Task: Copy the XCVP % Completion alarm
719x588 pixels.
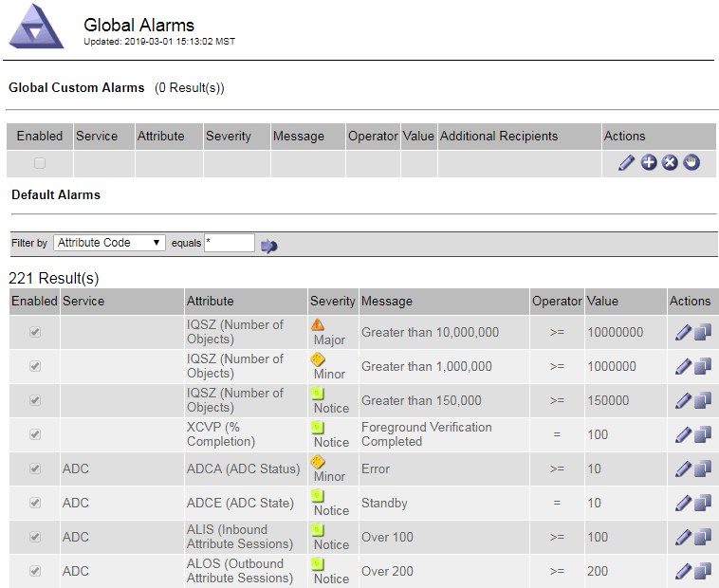Action: point(703,435)
